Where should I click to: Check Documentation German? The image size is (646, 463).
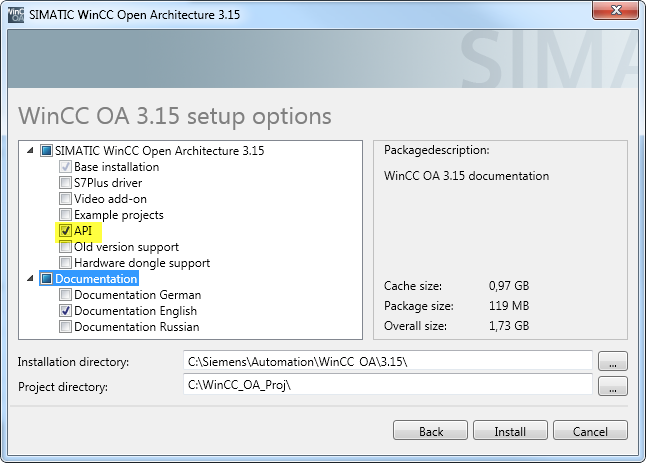coord(65,295)
